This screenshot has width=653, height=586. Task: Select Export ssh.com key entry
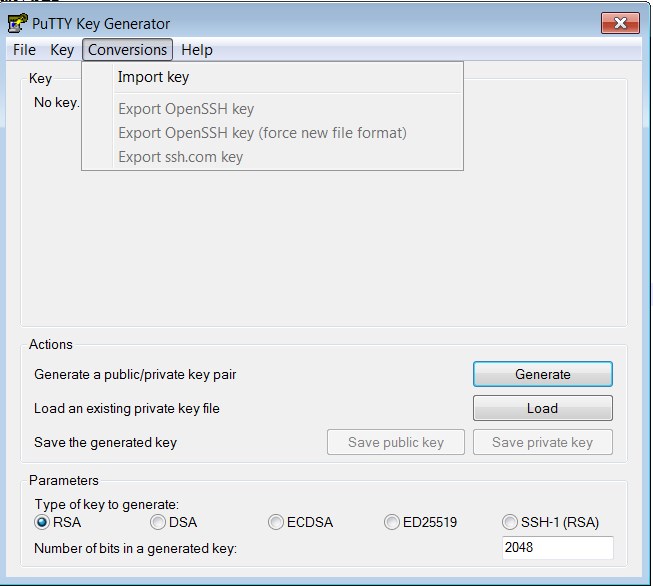272,157
